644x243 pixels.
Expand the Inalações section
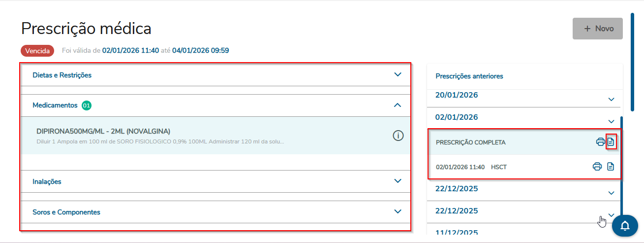pyautogui.click(x=398, y=181)
